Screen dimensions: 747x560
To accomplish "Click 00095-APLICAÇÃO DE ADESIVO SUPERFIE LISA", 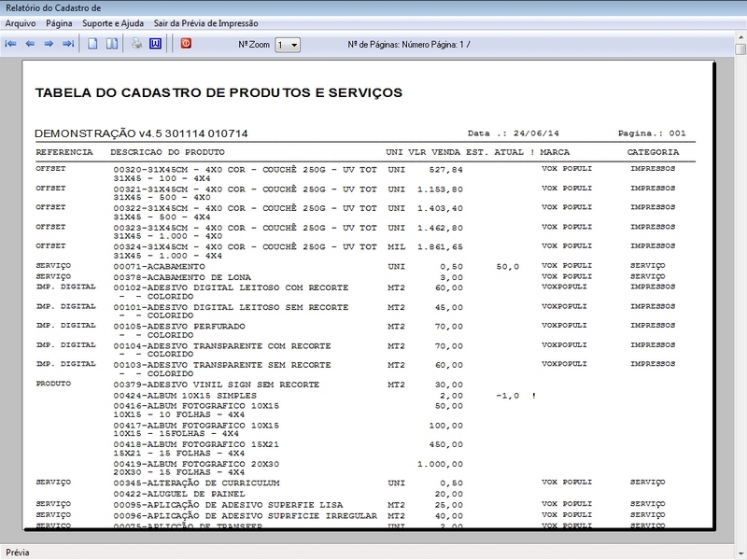I will point(228,505).
